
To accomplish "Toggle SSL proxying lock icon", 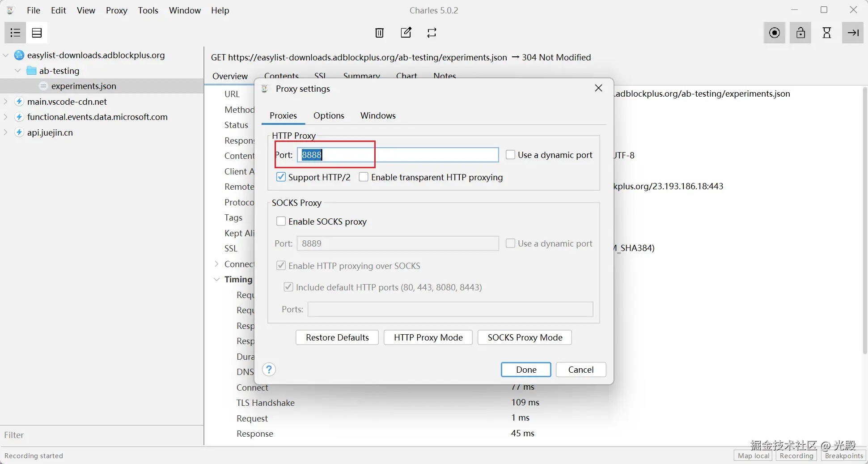I will pos(800,33).
